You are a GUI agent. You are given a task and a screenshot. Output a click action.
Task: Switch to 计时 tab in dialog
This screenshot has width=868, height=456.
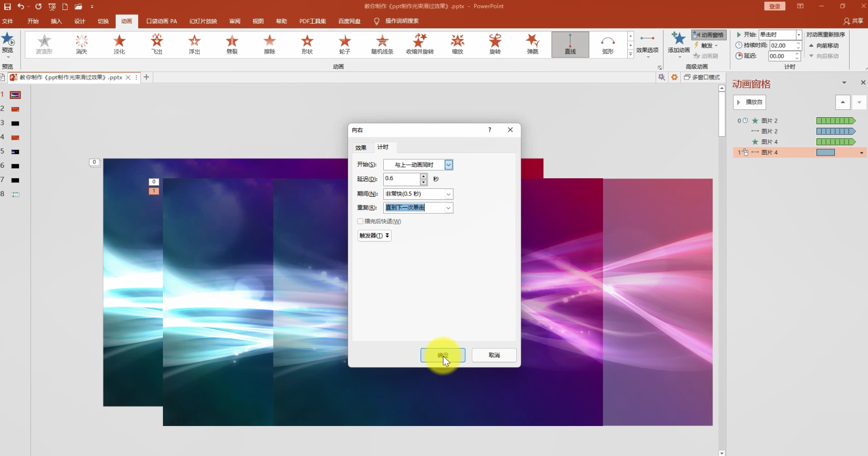click(383, 147)
